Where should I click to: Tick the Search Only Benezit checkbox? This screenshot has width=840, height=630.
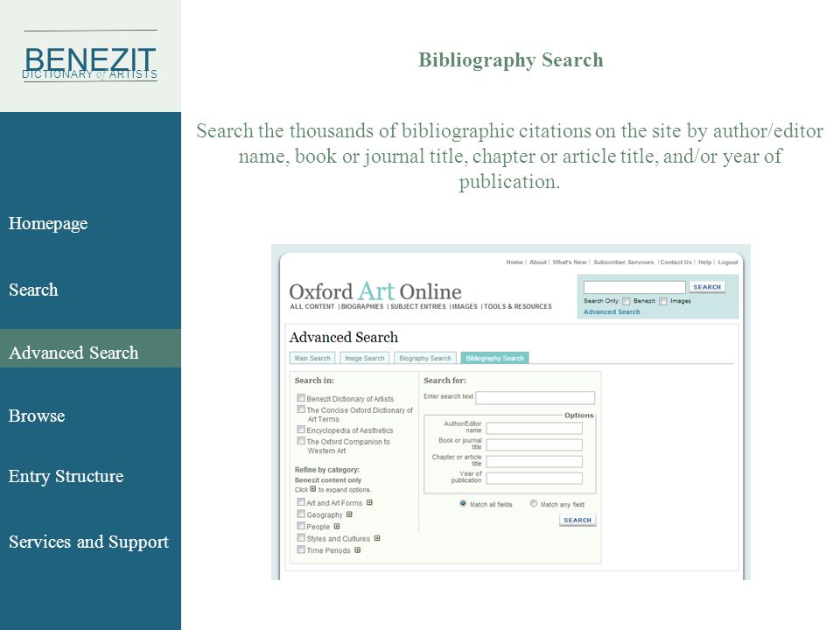coord(626,301)
